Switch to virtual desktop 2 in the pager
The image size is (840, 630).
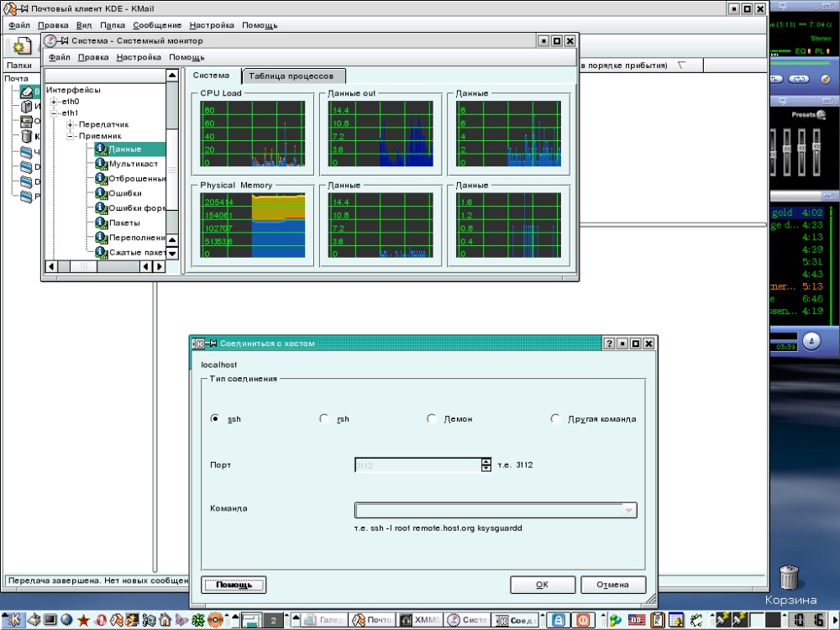pos(273,621)
